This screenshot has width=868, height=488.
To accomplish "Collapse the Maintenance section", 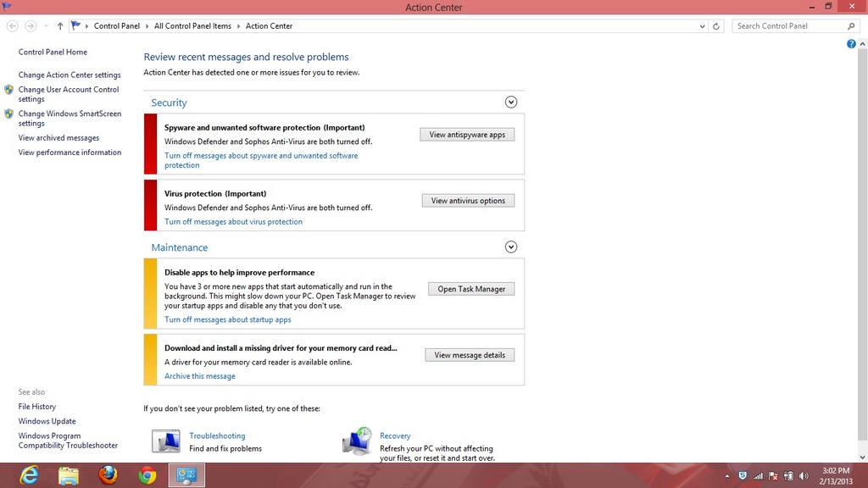I will tap(511, 247).
